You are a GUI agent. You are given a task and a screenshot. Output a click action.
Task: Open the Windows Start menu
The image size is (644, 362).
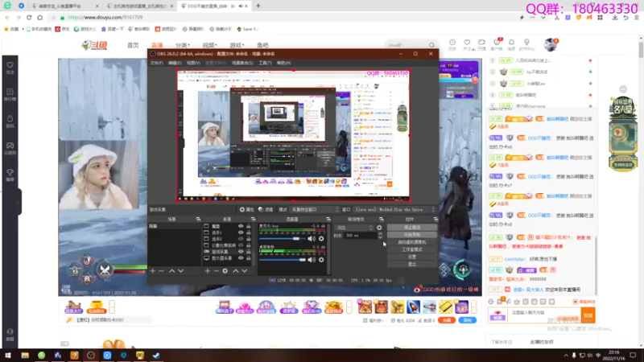pos(8,356)
